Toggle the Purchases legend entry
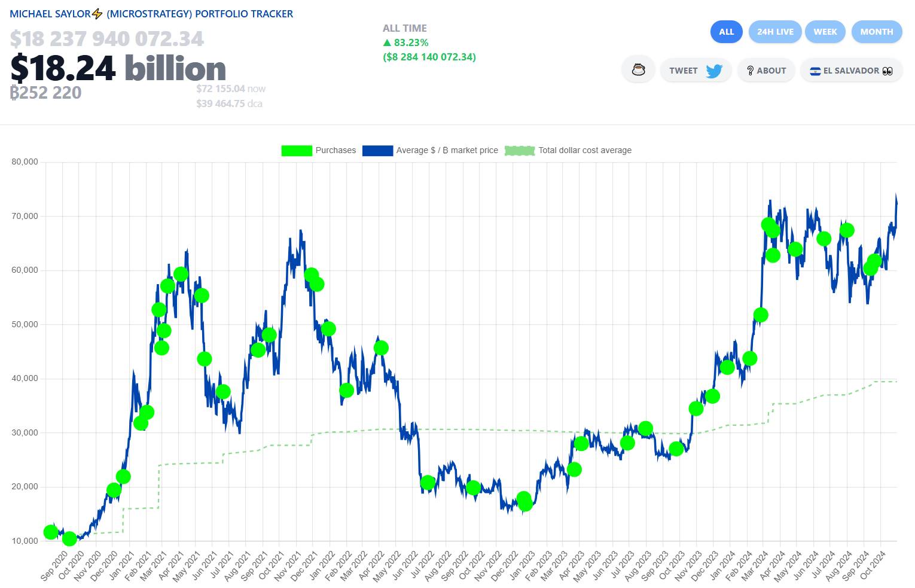 [x=319, y=150]
